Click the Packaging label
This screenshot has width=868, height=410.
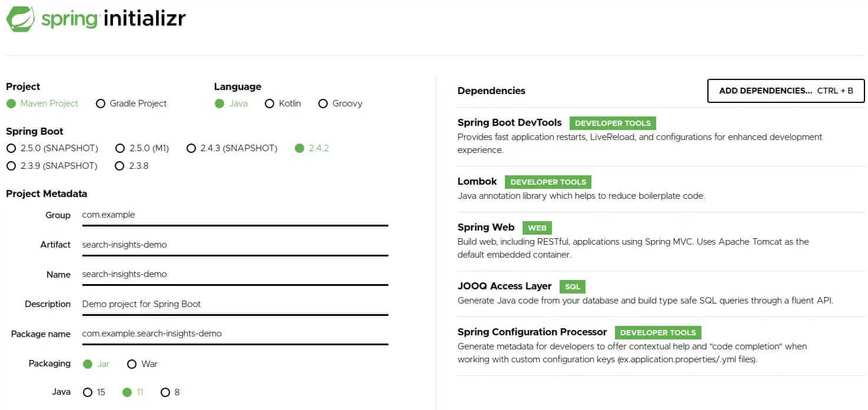(49, 364)
